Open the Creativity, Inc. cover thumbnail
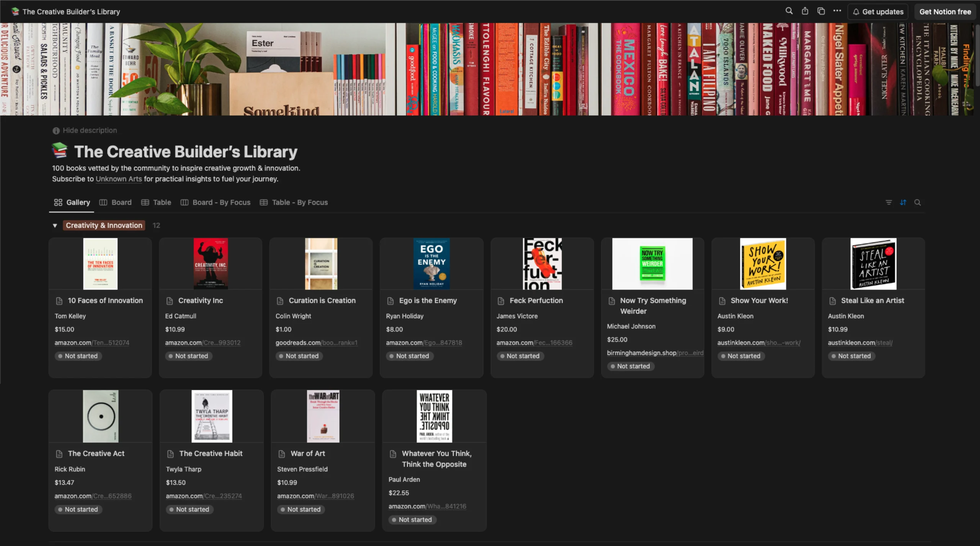 pyautogui.click(x=211, y=264)
